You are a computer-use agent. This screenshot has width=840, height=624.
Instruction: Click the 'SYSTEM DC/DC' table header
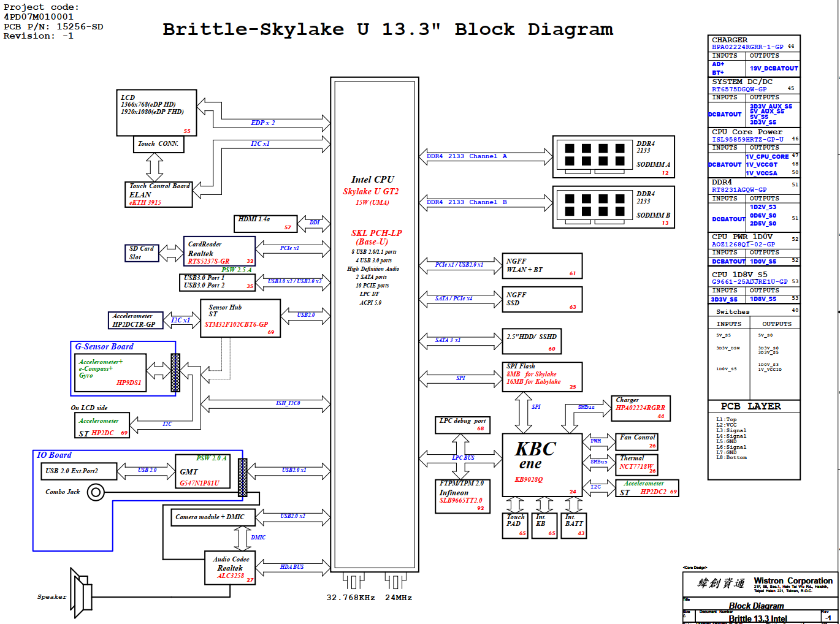tap(742, 82)
